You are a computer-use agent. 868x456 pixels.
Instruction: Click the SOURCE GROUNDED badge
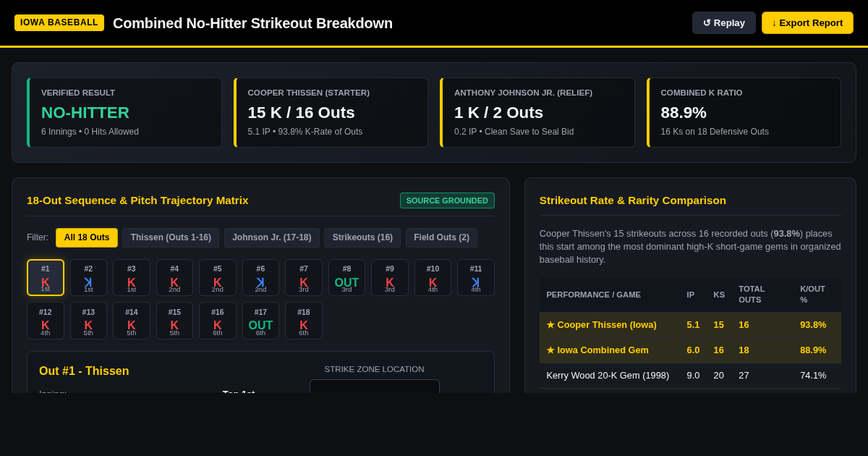447,200
